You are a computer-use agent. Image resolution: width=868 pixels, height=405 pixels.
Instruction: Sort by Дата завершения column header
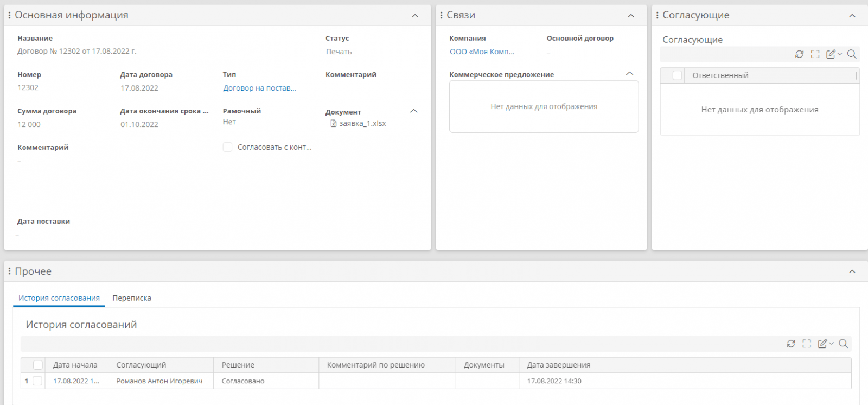coord(558,365)
